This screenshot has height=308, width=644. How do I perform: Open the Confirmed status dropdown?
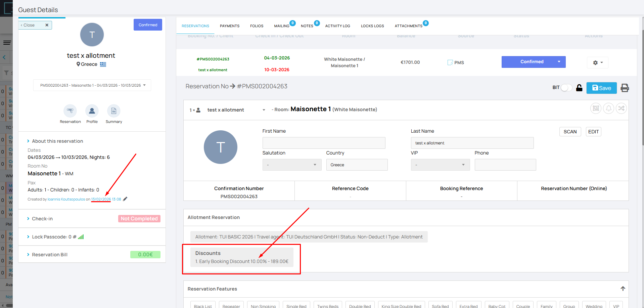559,62
